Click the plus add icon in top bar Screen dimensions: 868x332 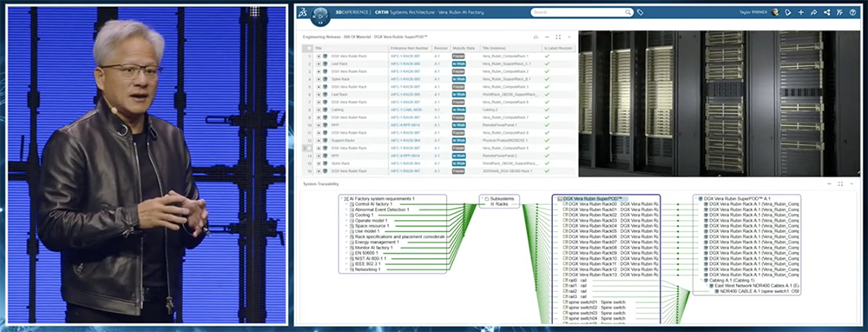pos(801,12)
